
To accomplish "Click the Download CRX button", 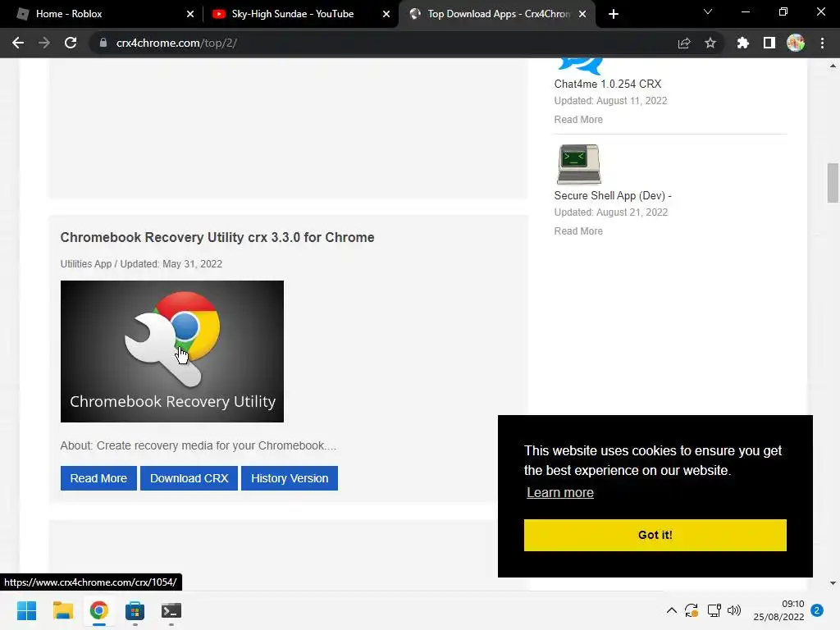I will (x=189, y=478).
